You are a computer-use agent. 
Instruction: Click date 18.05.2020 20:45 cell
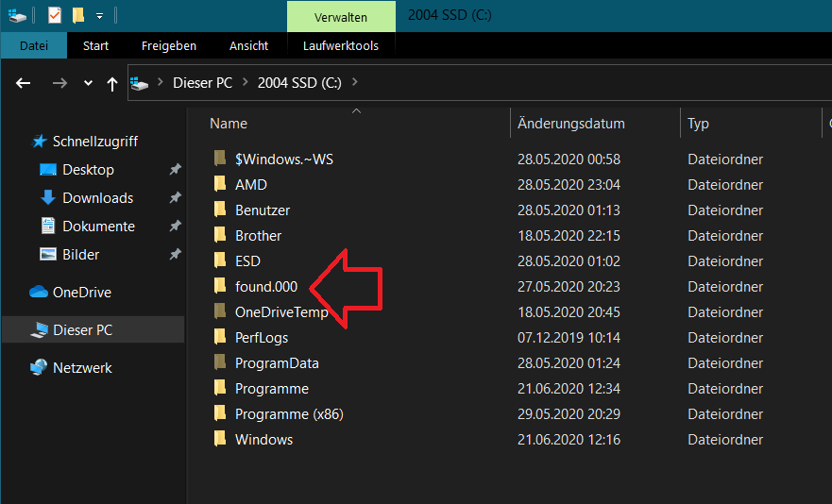point(569,312)
